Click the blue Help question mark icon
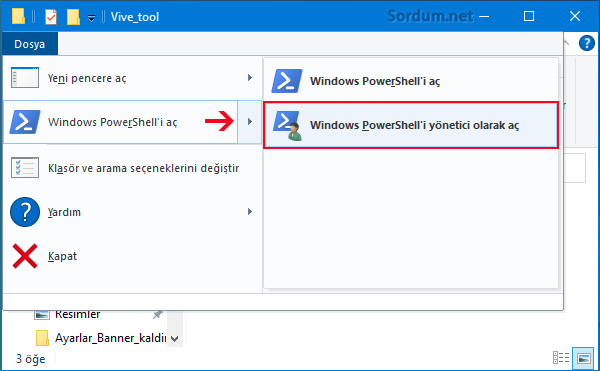Screen dimensions: 600x371 (x=25, y=212)
